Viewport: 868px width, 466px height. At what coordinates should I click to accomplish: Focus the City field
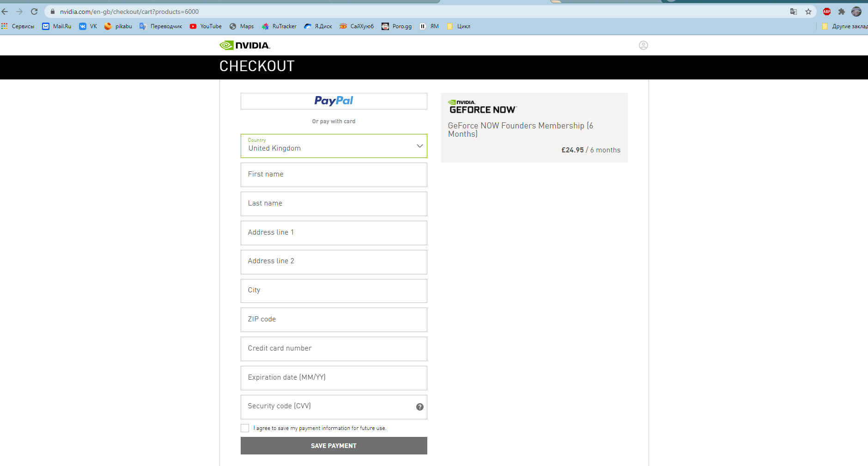coord(334,291)
